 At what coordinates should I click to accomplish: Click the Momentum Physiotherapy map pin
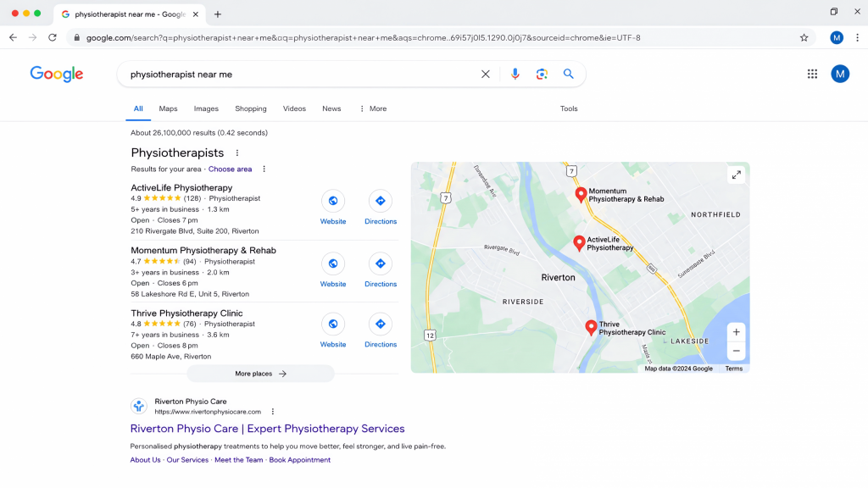point(581,195)
